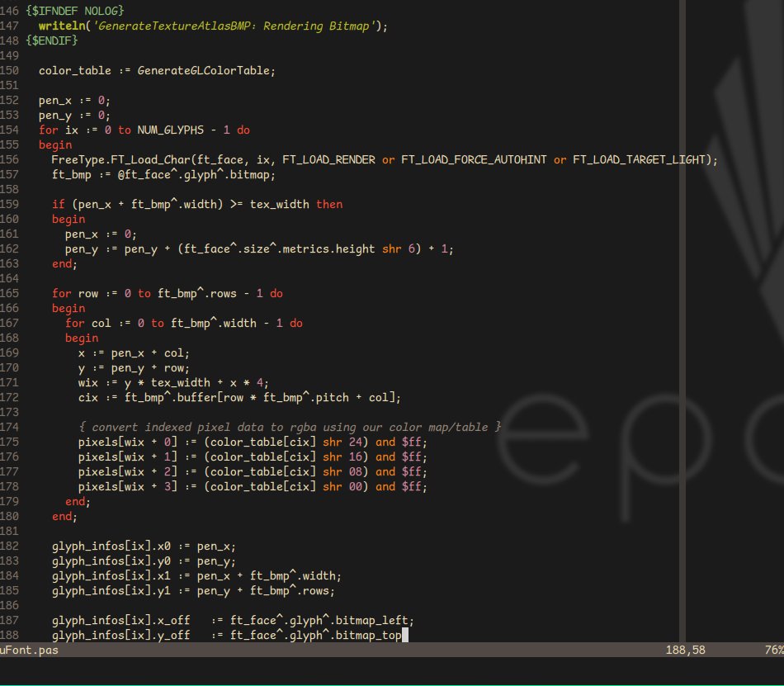Click FT_LOAD_RENDER flag
784x686 pixels.
pos(329,159)
